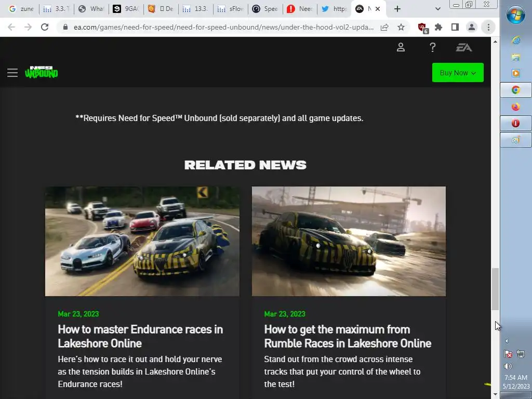
Task: Switch to the 'Need' tab with red icon
Action: [x=300, y=9]
